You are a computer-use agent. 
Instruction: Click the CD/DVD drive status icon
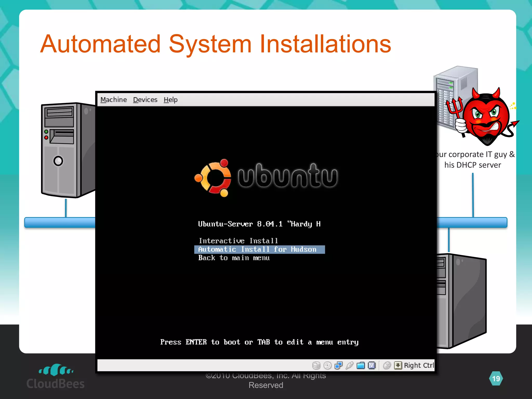pyautogui.click(x=327, y=365)
